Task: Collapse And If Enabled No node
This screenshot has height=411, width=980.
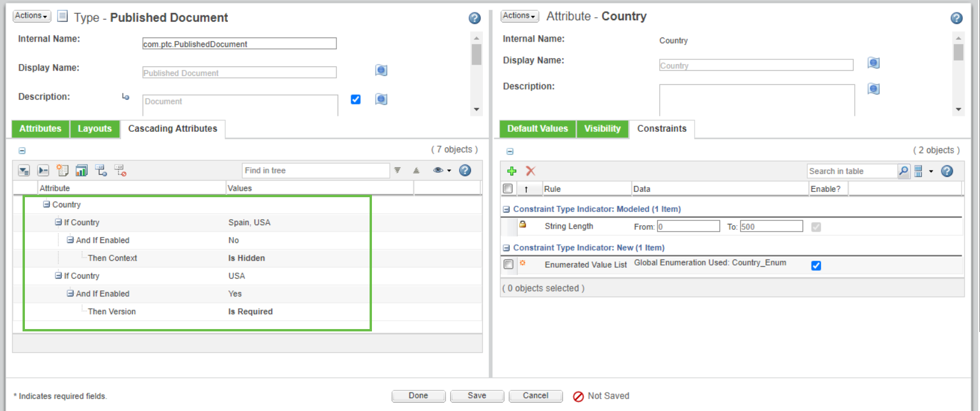Action: pos(70,240)
